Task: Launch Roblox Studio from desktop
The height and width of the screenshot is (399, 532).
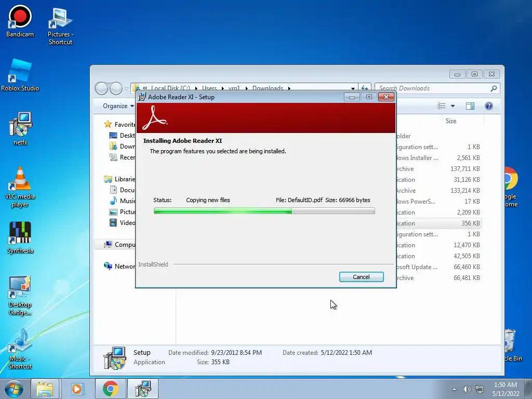Action: point(20,75)
